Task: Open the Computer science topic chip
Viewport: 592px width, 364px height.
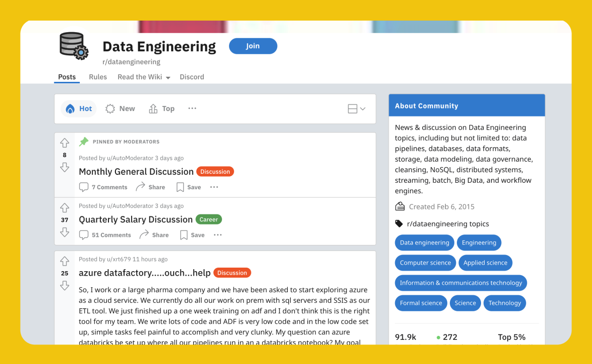Action: tap(425, 263)
